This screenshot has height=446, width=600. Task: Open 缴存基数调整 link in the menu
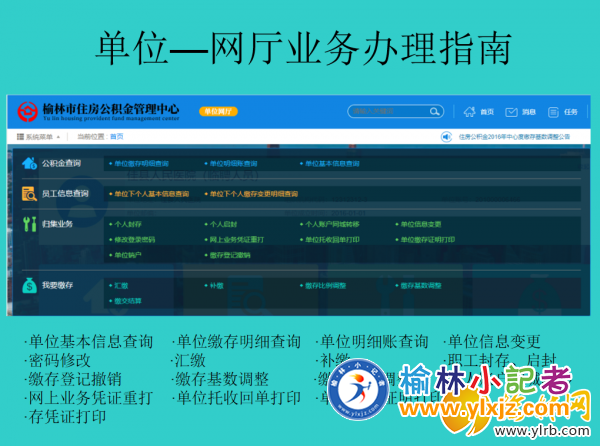pyautogui.click(x=421, y=286)
